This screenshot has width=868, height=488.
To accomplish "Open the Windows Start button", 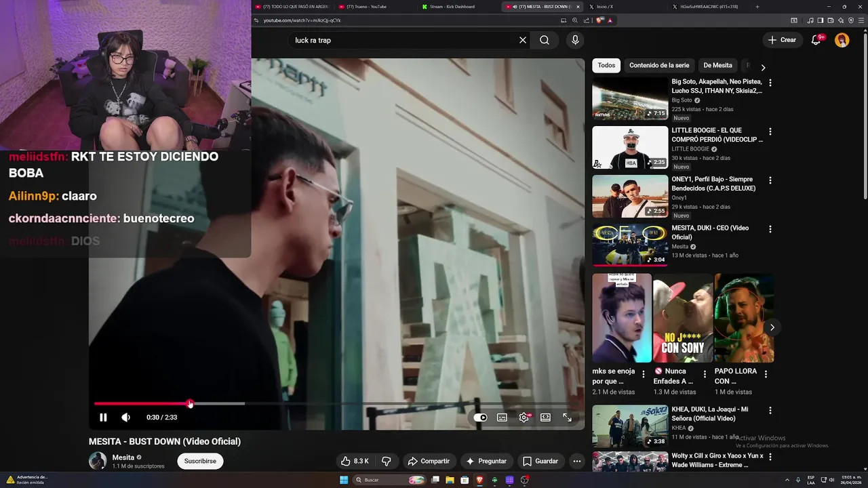I will click(x=344, y=480).
